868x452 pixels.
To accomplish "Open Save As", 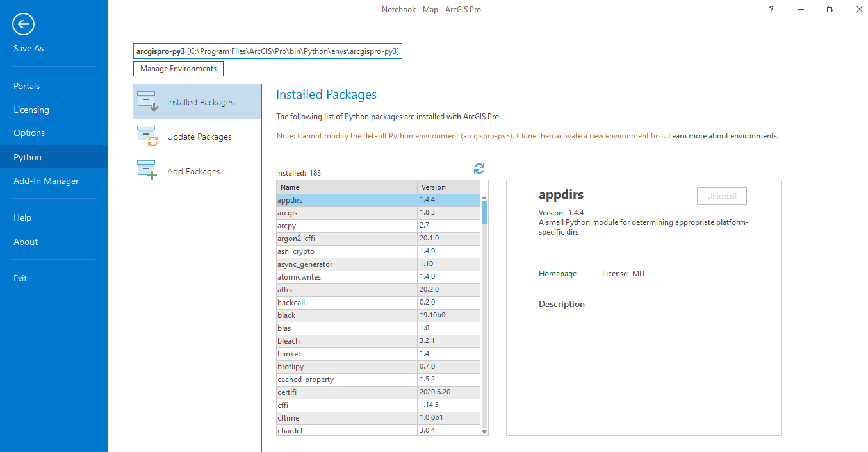I will click(28, 48).
